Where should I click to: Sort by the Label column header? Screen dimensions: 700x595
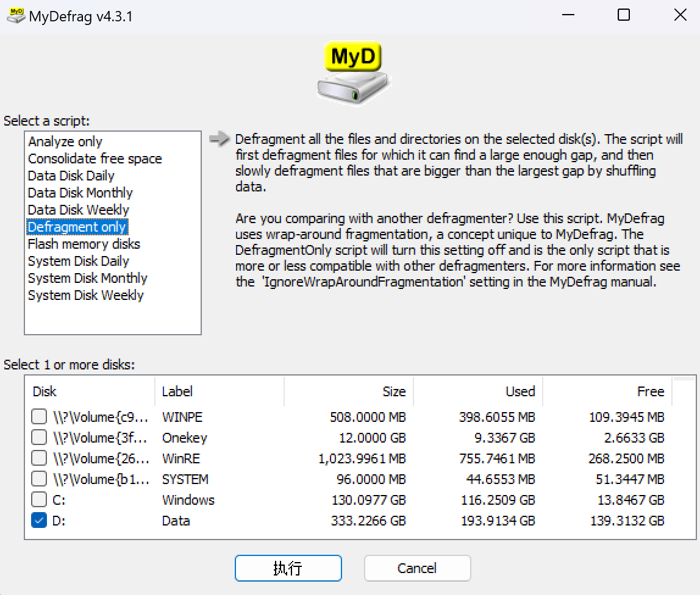(219, 391)
